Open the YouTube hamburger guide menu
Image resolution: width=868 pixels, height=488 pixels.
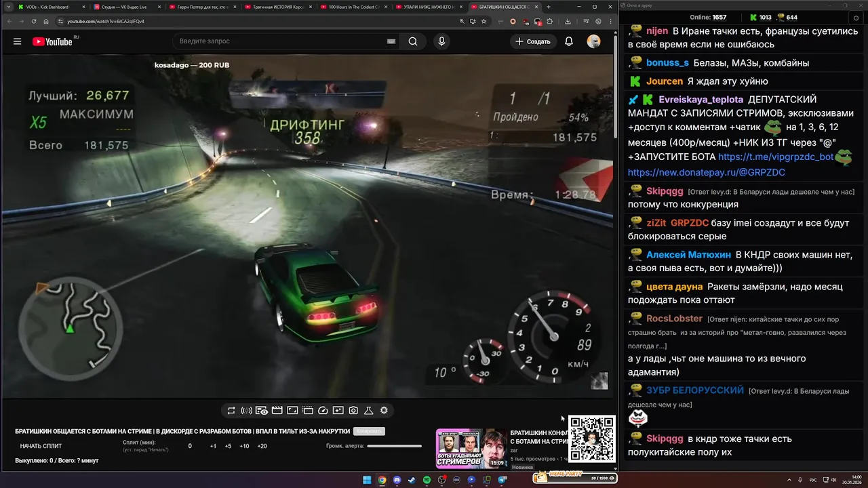tap(17, 41)
